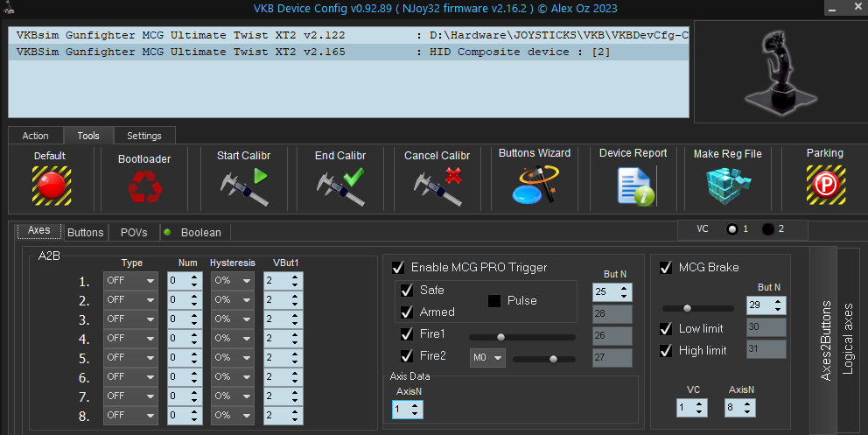Viewport: 868px width, 435px height.
Task: Click the Num field in A2B row 1
Action: (x=185, y=281)
